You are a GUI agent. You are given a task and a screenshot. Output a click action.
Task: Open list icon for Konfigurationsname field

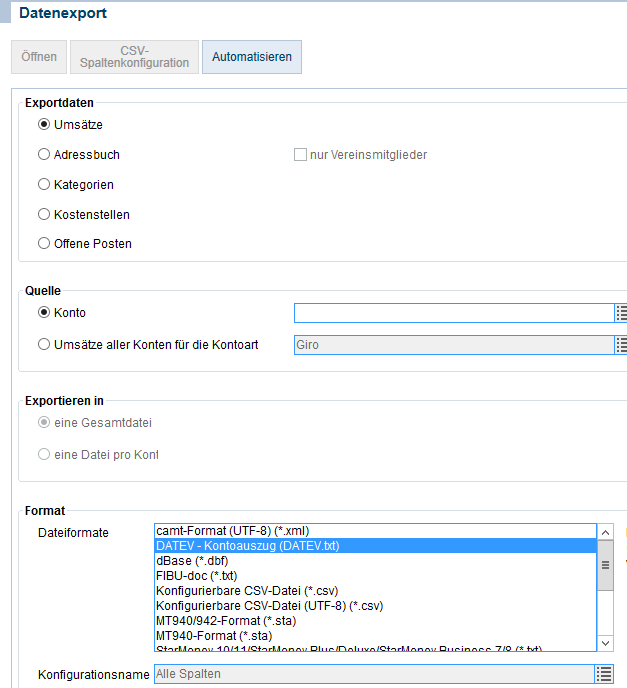(x=603, y=674)
